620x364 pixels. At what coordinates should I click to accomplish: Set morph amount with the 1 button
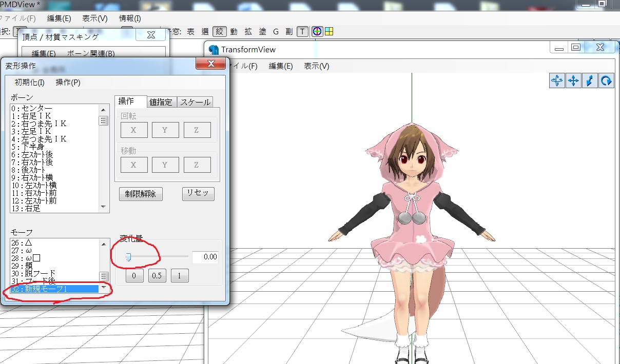pos(180,275)
